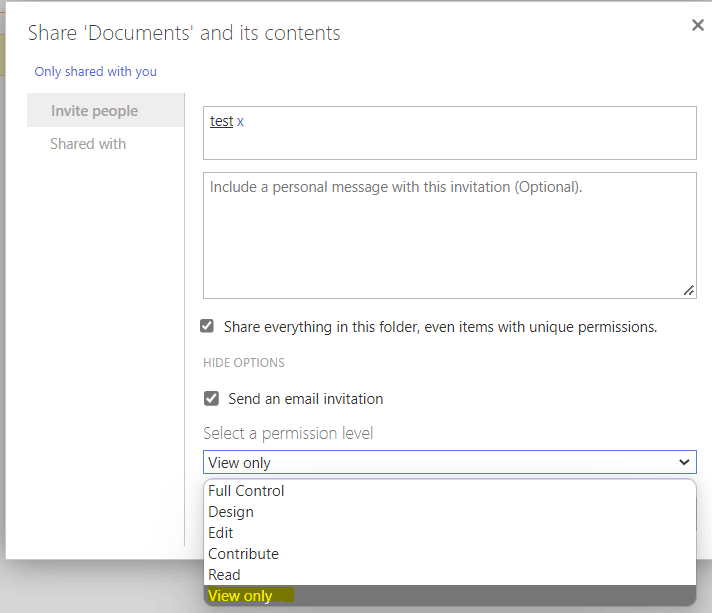Choose Full Control permission option
Viewport: 712px width, 613px height.
coord(450,491)
